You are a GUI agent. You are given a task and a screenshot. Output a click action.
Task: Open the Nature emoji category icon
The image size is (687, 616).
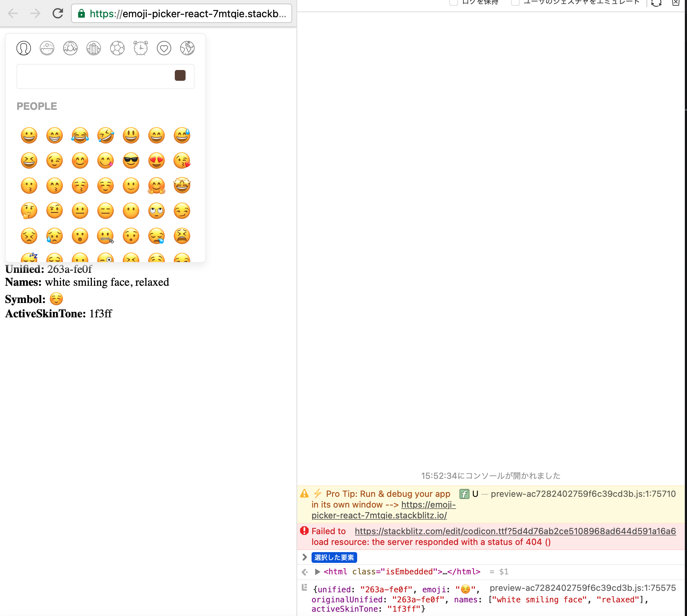pos(47,48)
